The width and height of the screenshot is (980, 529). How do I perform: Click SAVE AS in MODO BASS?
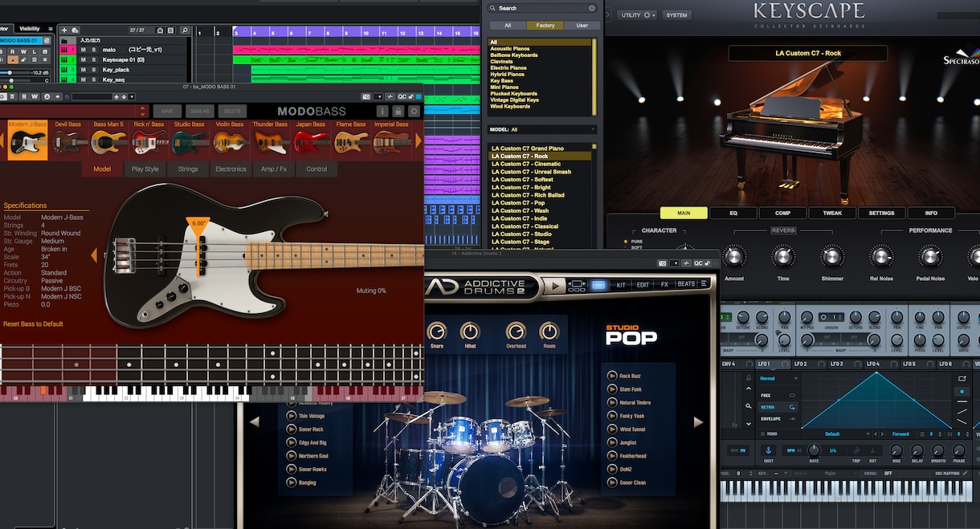pyautogui.click(x=199, y=112)
